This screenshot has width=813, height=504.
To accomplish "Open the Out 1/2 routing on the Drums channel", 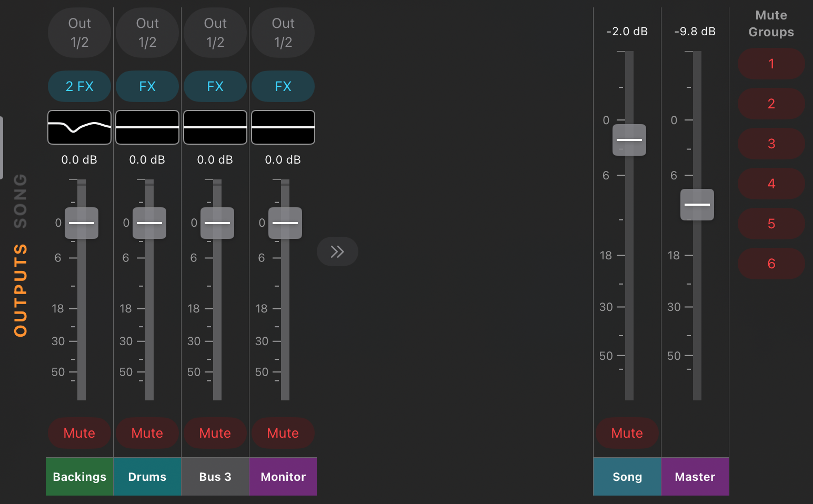I will coord(147,33).
